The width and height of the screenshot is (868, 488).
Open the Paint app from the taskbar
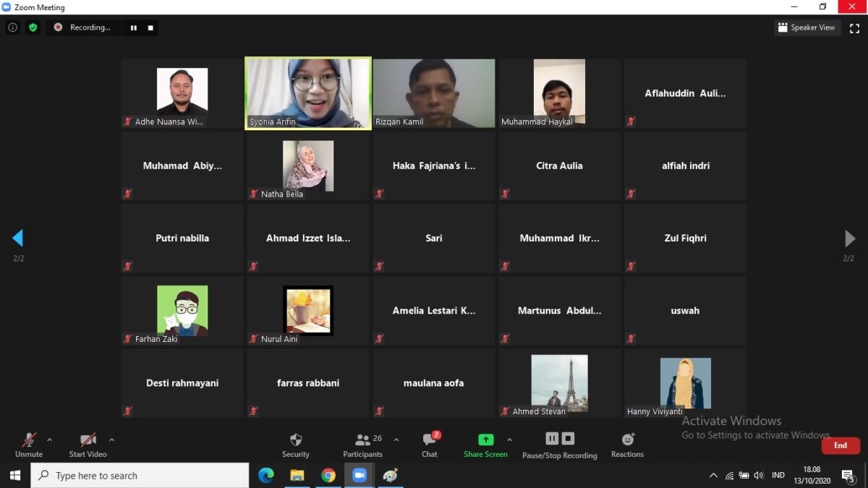point(391,475)
